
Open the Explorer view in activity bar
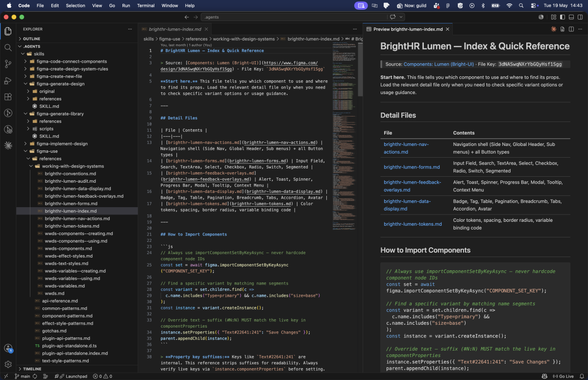(8, 31)
